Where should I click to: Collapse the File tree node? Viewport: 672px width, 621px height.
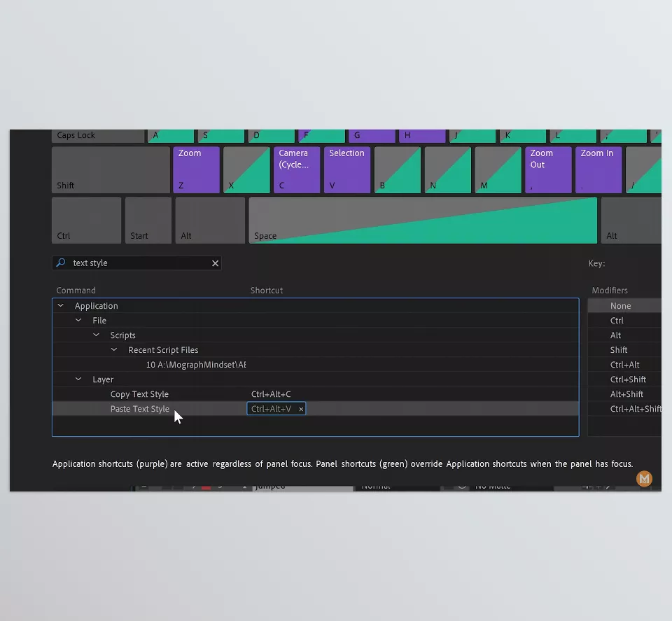pos(78,320)
